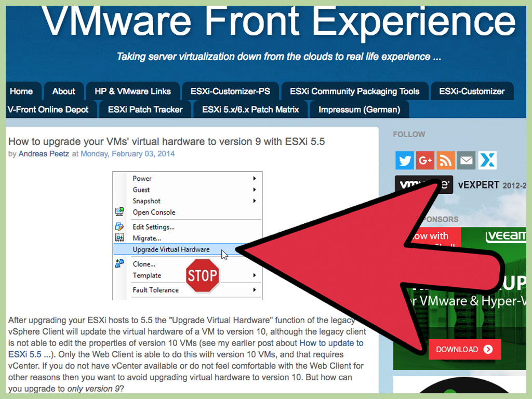Open the V-Front Online Depot tab
532x399 pixels.
point(51,109)
